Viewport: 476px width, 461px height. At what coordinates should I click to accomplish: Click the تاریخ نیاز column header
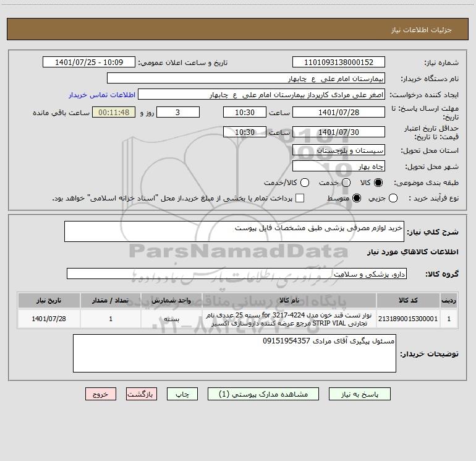pos(49,300)
